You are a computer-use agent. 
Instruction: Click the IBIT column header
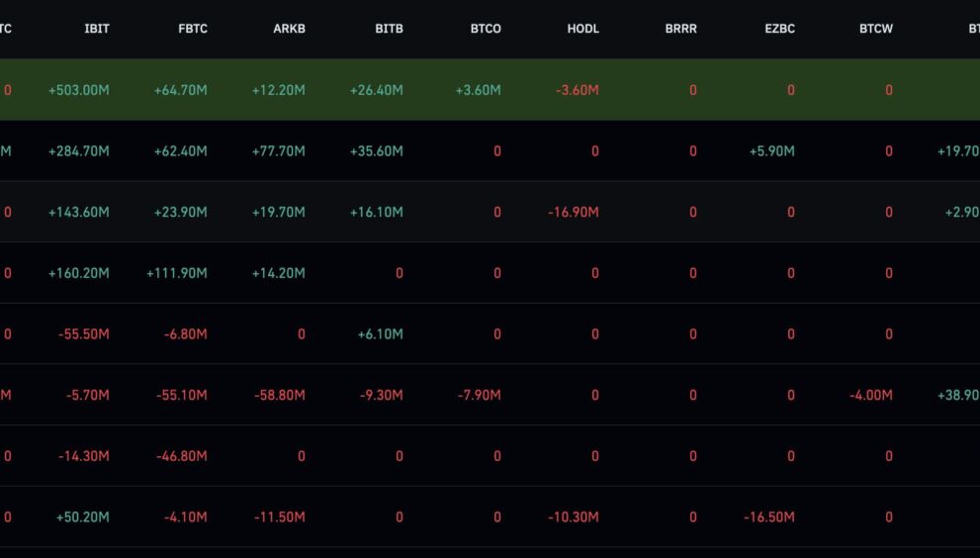97,29
